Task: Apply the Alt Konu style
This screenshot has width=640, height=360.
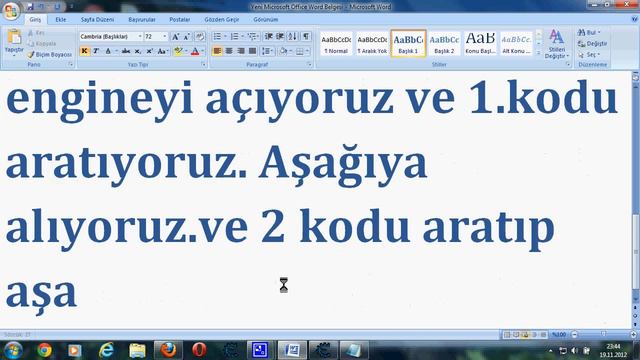Action: point(516,44)
